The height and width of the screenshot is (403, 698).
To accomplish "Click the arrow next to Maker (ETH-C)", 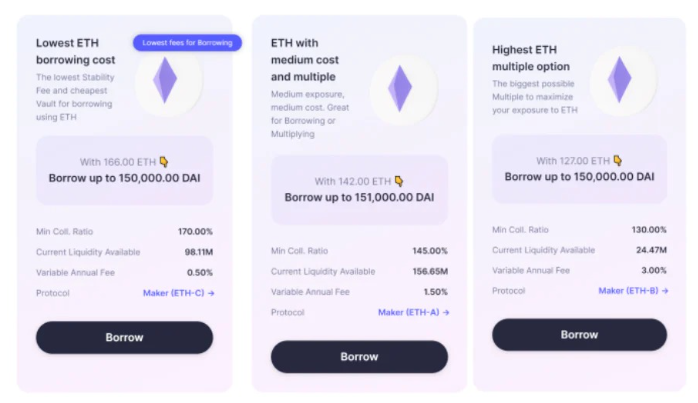I will pos(211,293).
